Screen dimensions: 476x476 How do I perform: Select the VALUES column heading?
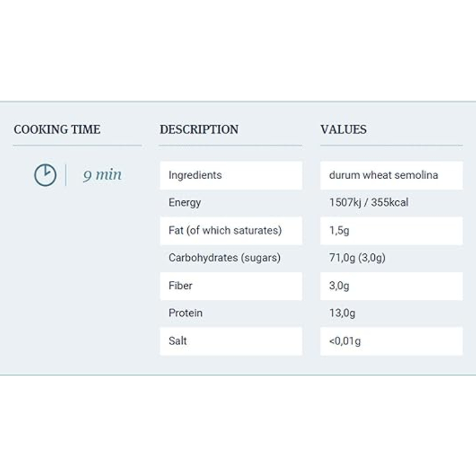click(x=343, y=129)
